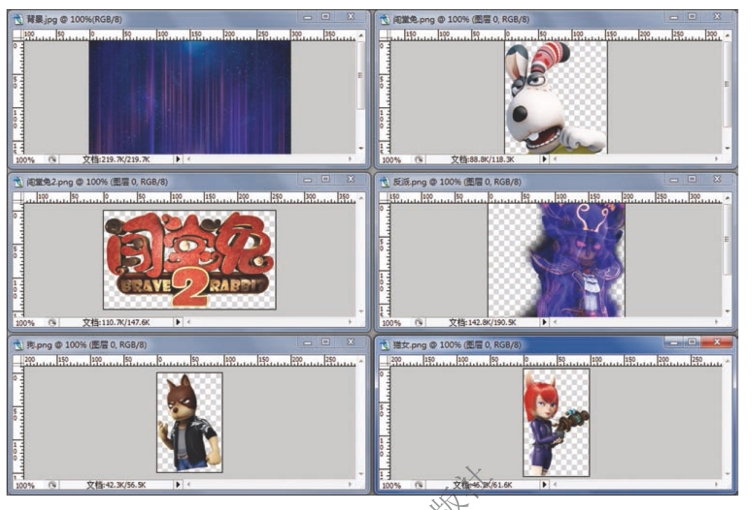Image resolution: width=752 pixels, height=510 pixels.
Task: Click the document icon in 背景.jpg title bar
Action: click(x=18, y=18)
